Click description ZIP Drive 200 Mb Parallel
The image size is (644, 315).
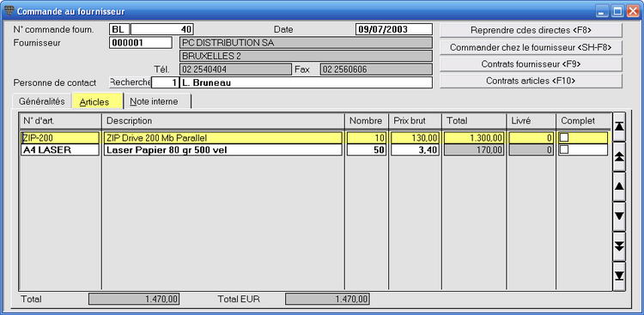point(222,138)
